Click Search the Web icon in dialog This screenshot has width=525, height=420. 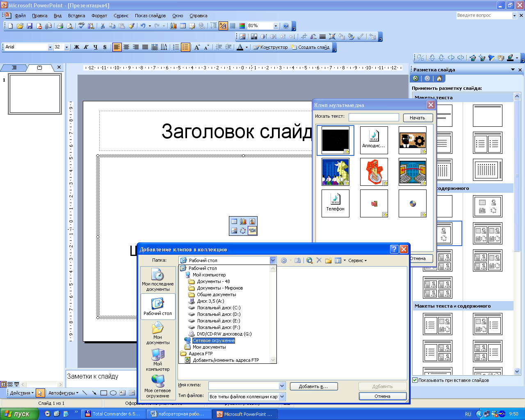[x=309, y=260]
